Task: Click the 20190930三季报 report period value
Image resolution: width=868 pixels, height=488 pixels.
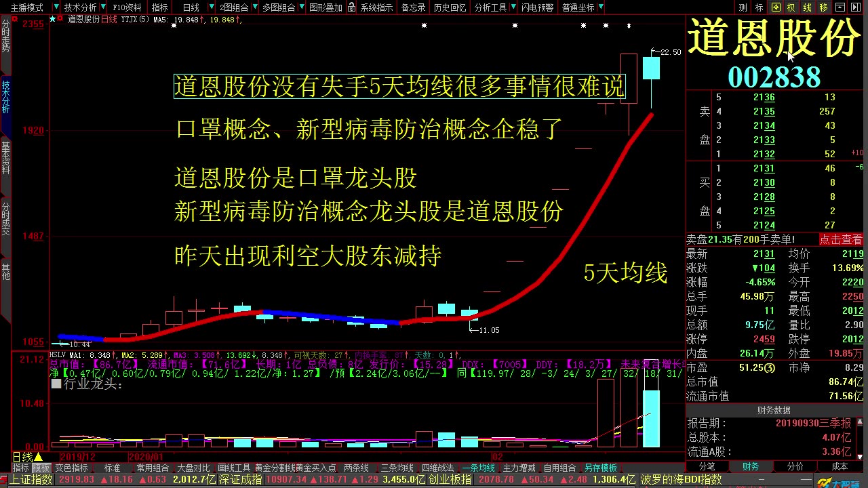Action: (814, 423)
